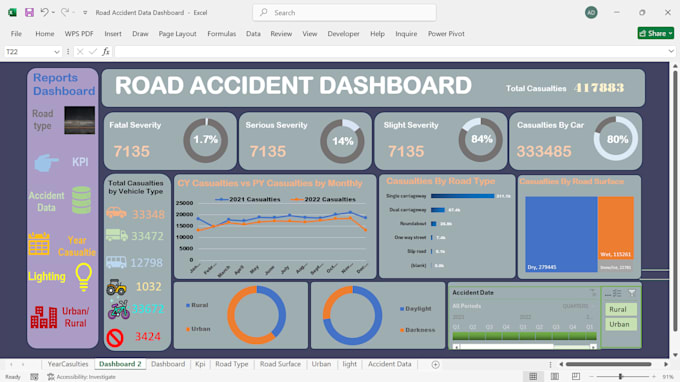680x382 pixels.
Task: Expand the Name Box dropdown
Action: click(56, 52)
